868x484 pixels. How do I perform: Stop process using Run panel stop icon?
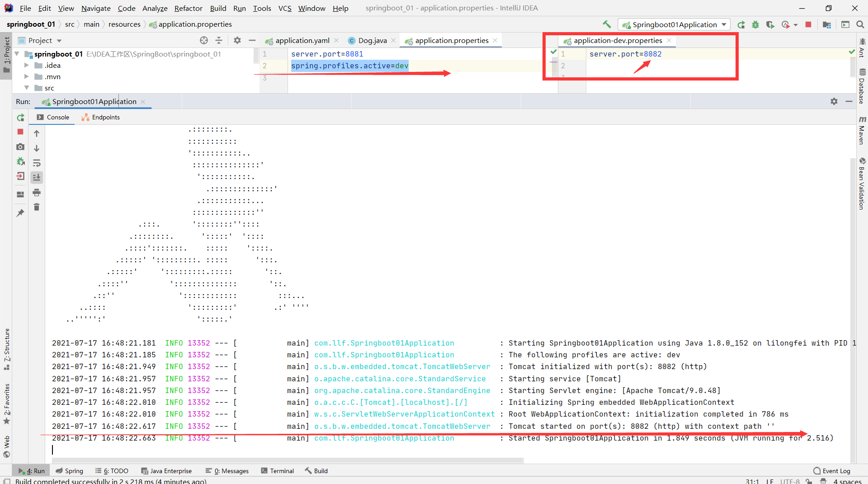(20, 132)
